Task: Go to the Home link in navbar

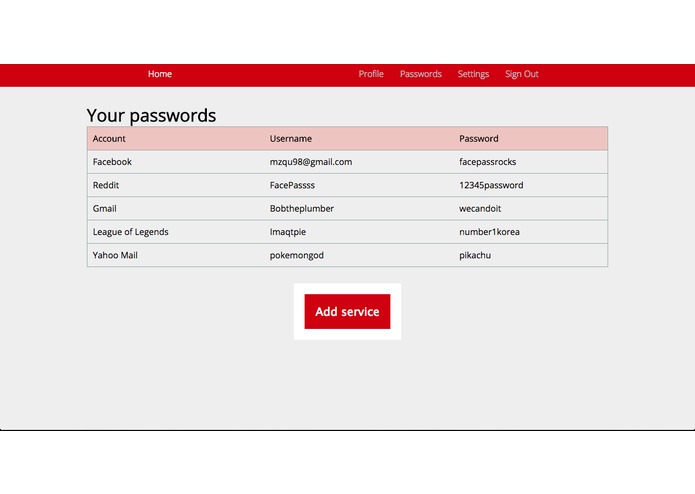Action: click(160, 74)
